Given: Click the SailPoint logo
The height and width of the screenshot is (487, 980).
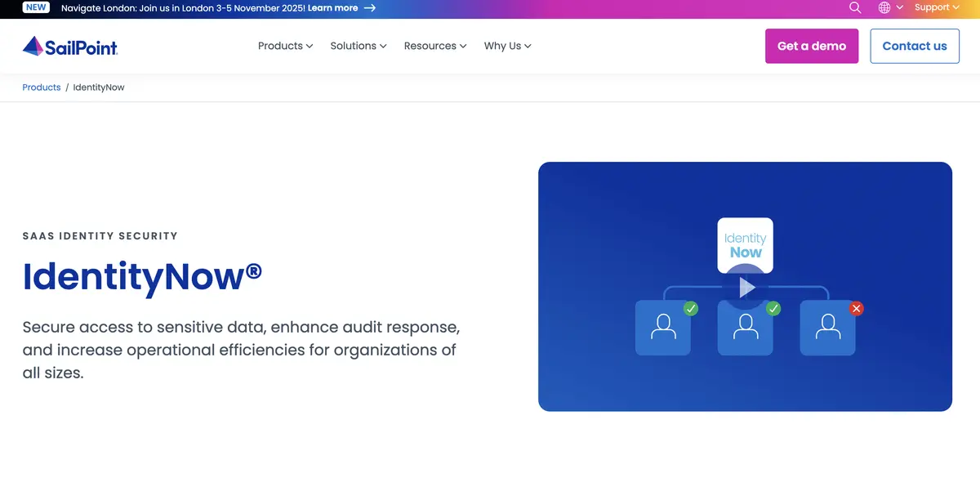Looking at the screenshot, I should click(70, 46).
